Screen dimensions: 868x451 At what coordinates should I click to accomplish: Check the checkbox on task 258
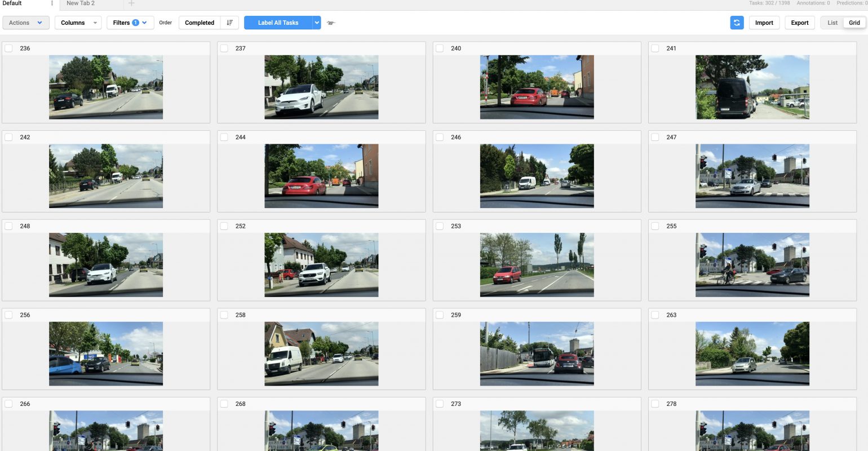coord(224,315)
